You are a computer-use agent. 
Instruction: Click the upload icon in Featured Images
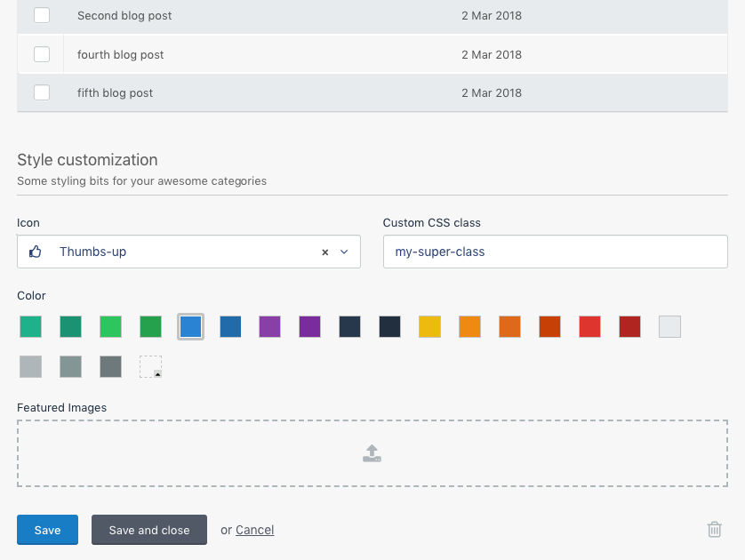tap(372, 453)
